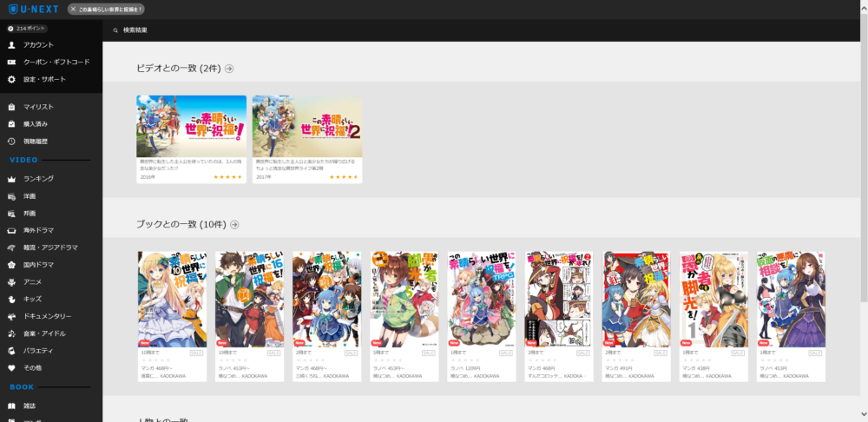Open the 214 ポイント points badge
Image resolution: width=868 pixels, height=422 pixels.
point(27,29)
